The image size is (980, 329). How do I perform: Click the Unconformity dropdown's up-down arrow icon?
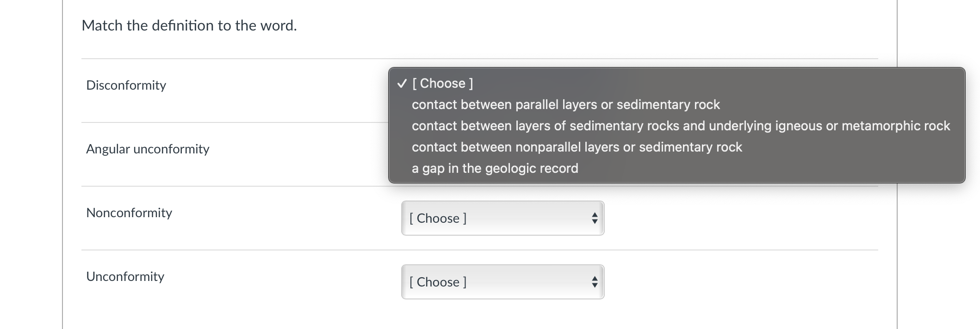tap(595, 282)
